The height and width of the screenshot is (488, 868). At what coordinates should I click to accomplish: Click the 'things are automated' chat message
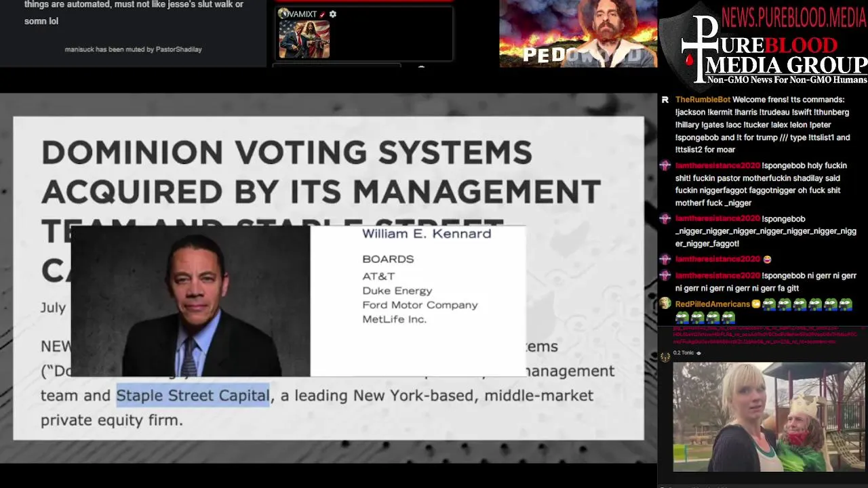134,13
